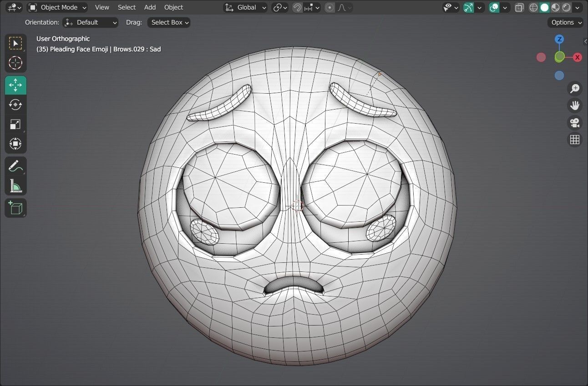
Task: Open the Select menu
Action: pyautogui.click(x=127, y=7)
